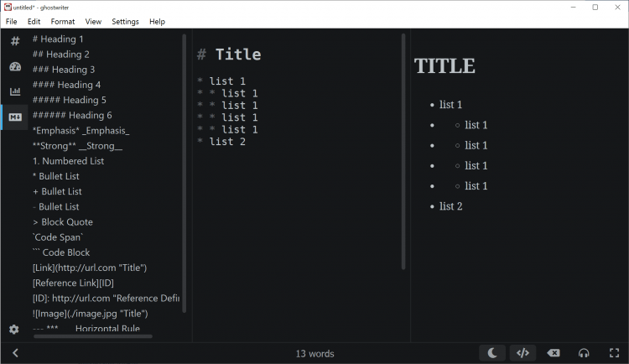Open the Edit menu

(34, 22)
